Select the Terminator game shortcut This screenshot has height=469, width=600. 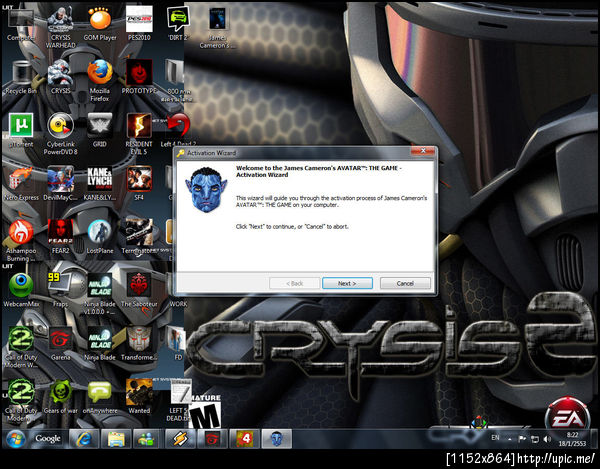pyautogui.click(x=139, y=236)
